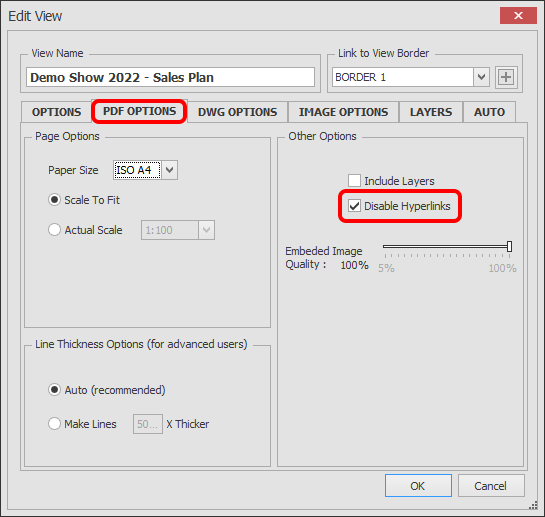Image resolution: width=545 pixels, height=517 pixels.
Task: Expand the 1:100 scale dropdown
Action: point(206,230)
